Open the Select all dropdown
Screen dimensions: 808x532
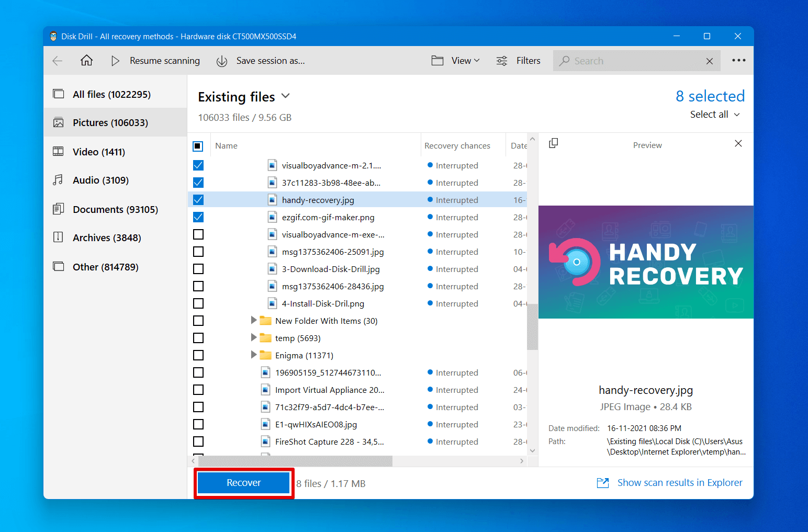[x=715, y=115]
